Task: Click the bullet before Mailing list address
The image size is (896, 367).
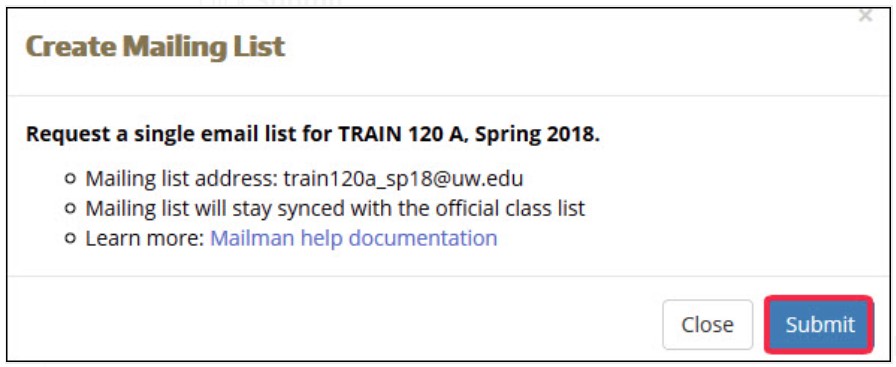Action: 71,179
